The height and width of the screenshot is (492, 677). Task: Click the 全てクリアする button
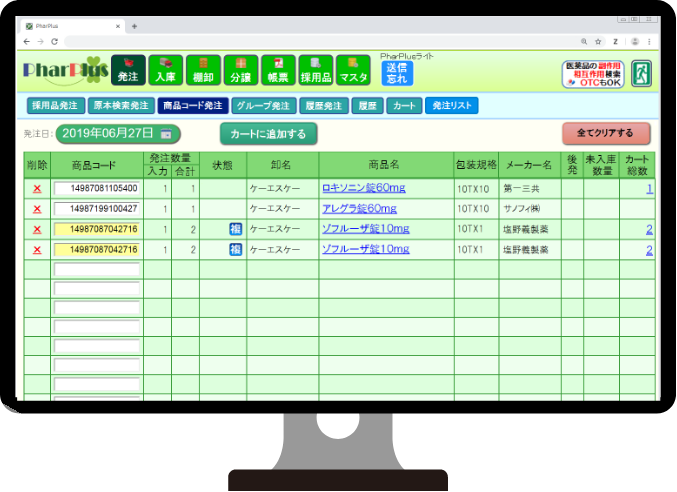(x=605, y=133)
